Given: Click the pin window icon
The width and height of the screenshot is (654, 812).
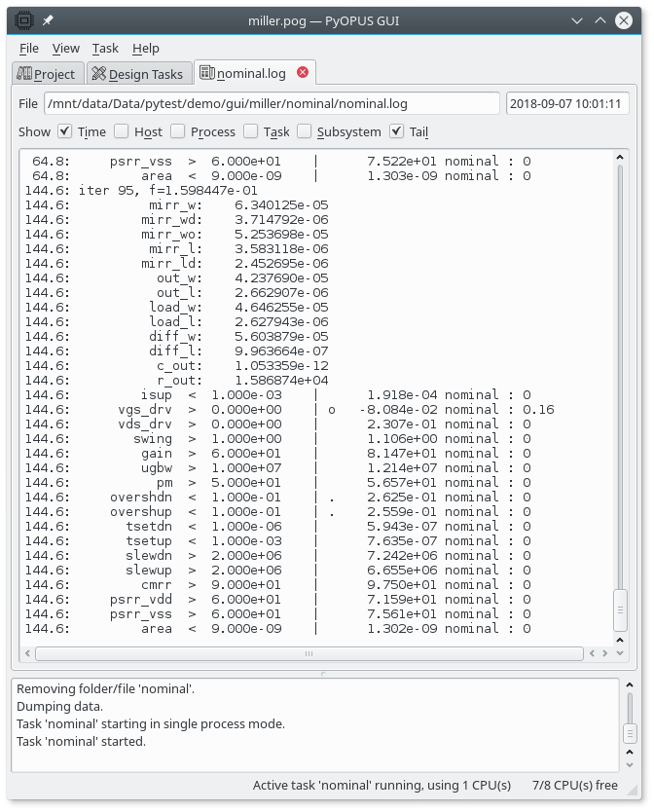Looking at the screenshot, I should 49,19.
